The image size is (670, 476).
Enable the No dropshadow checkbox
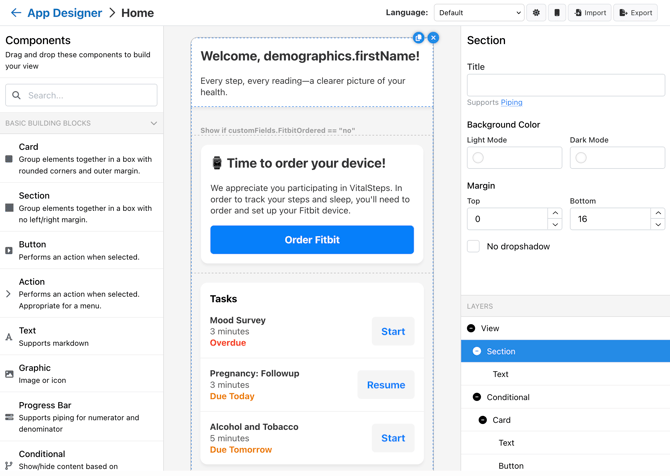click(x=474, y=246)
